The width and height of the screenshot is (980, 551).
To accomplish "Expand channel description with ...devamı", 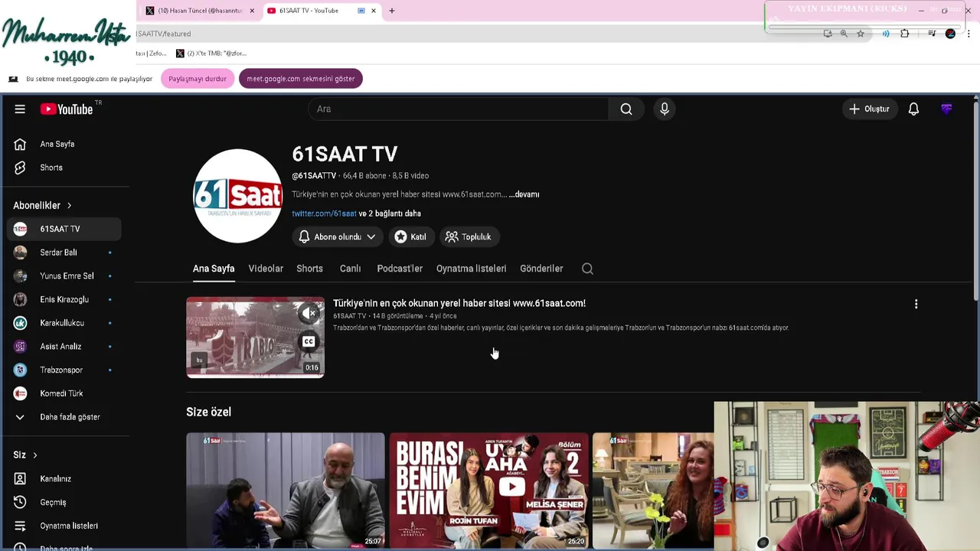I will click(x=524, y=194).
